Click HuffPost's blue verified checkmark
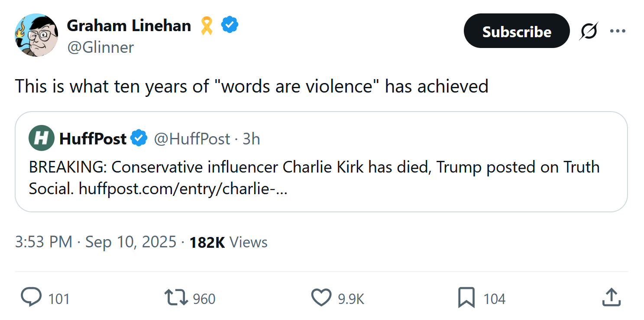This screenshot has height=320, width=644. [139, 139]
